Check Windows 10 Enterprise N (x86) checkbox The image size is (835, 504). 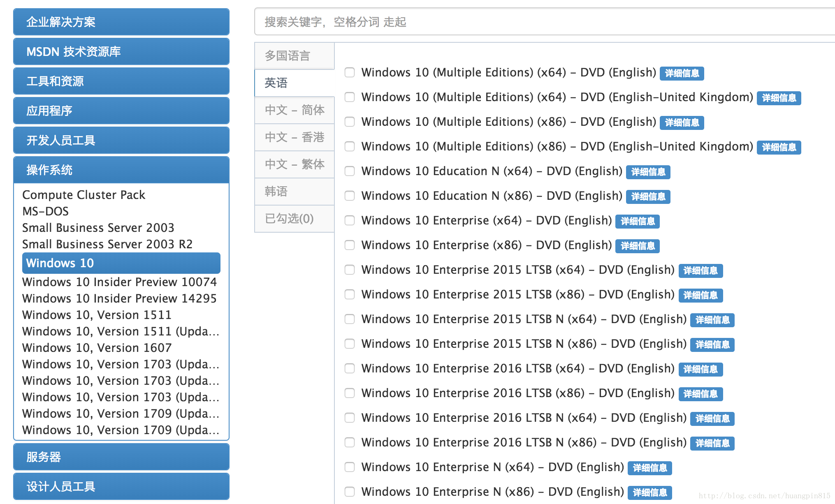(350, 492)
